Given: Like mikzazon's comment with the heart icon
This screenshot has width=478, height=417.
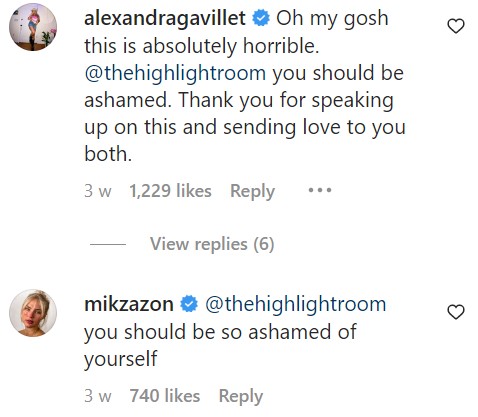Looking at the screenshot, I should [x=455, y=312].
